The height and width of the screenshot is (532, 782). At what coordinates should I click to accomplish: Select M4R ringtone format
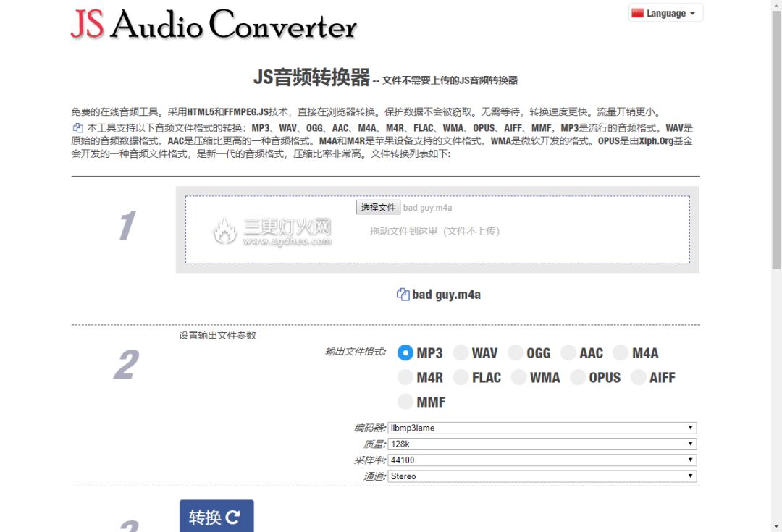pos(405,377)
